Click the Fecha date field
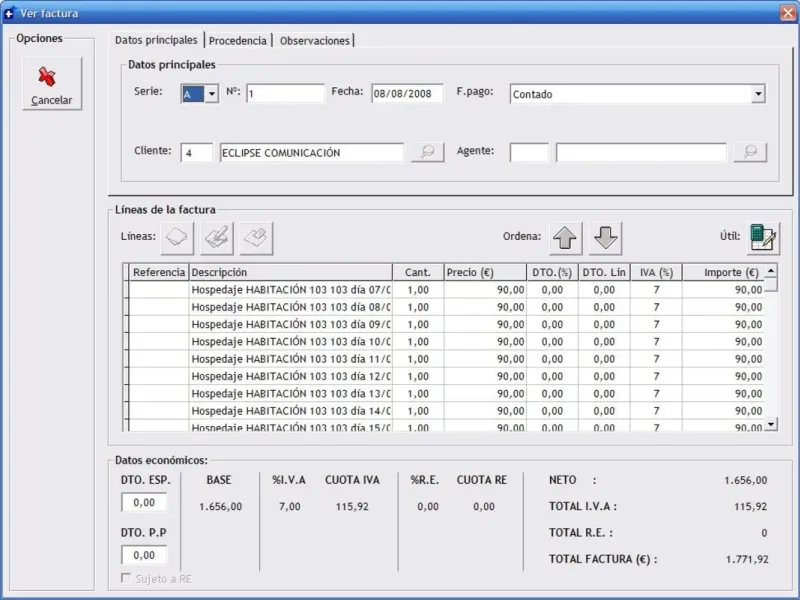This screenshot has height=600, width=800. (x=407, y=94)
